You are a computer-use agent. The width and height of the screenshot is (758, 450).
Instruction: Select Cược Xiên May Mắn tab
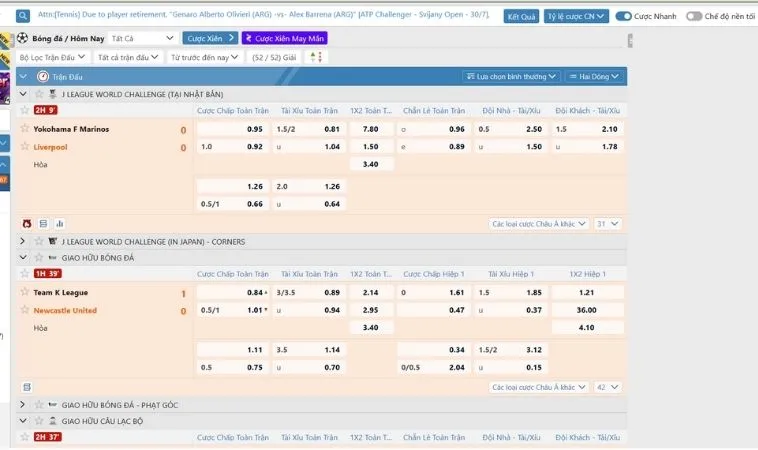tap(284, 38)
